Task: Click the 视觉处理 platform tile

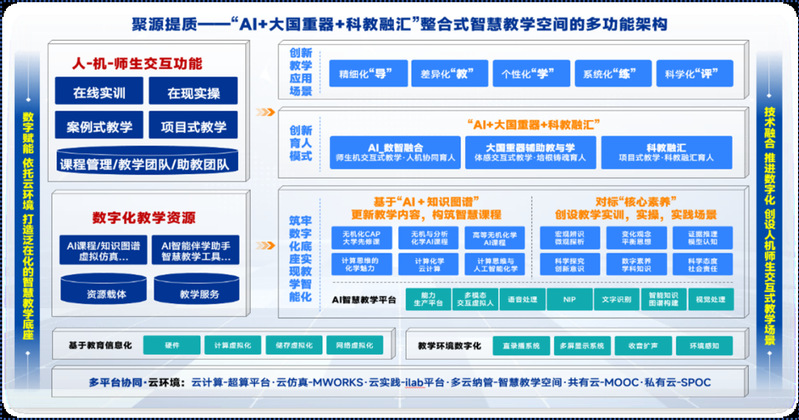Action: click(710, 299)
